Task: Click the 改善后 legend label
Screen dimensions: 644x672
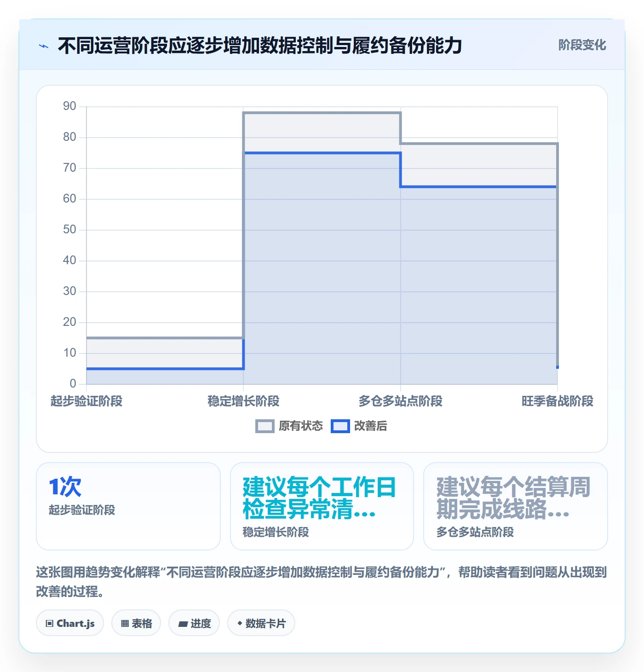Action: (x=371, y=426)
